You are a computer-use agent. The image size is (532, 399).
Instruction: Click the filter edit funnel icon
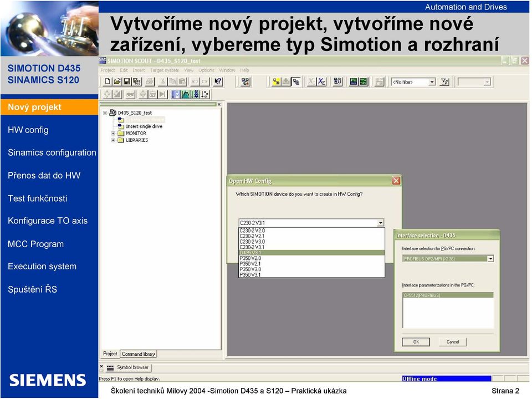(444, 81)
